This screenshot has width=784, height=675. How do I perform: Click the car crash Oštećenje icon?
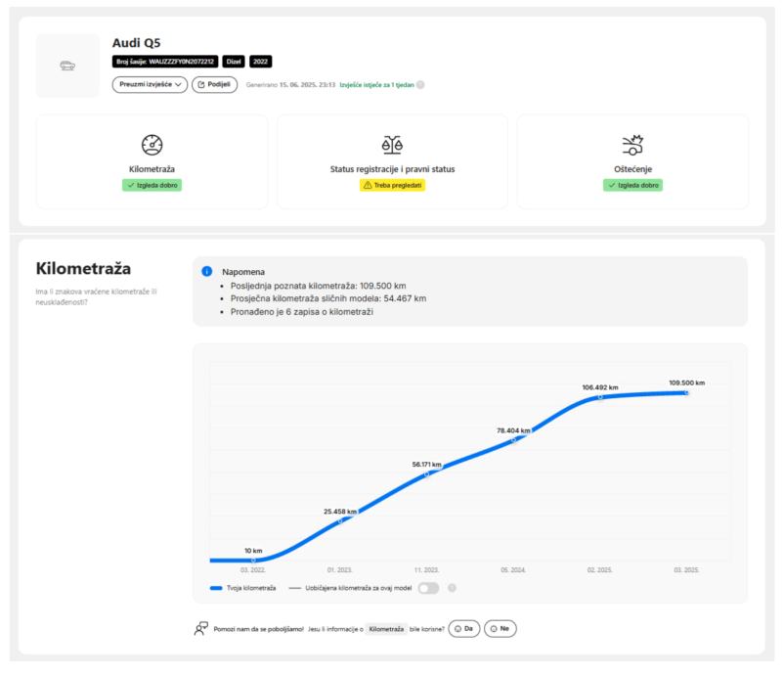click(x=632, y=145)
